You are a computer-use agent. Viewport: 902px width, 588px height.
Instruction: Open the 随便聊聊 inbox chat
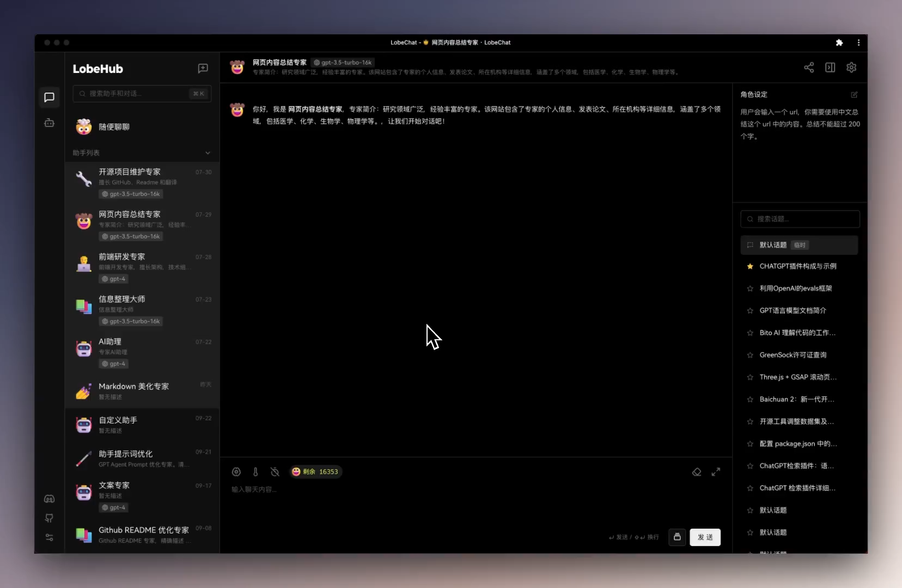coord(142,127)
